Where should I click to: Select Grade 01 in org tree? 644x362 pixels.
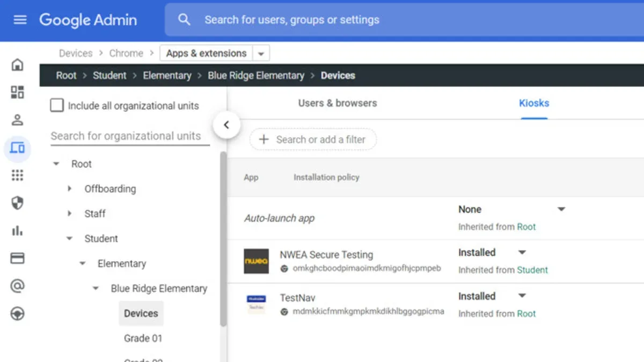(143, 338)
